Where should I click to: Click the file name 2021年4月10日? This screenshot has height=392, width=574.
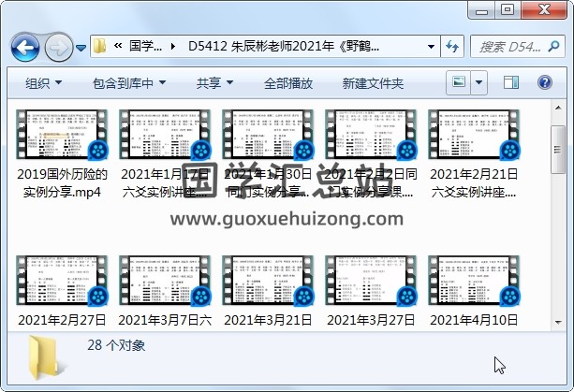474,320
